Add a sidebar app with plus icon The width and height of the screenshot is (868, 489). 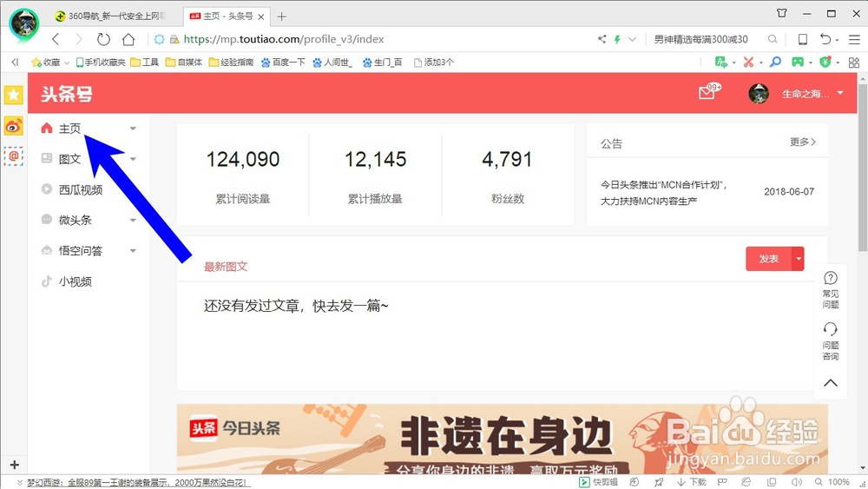pyautogui.click(x=15, y=465)
